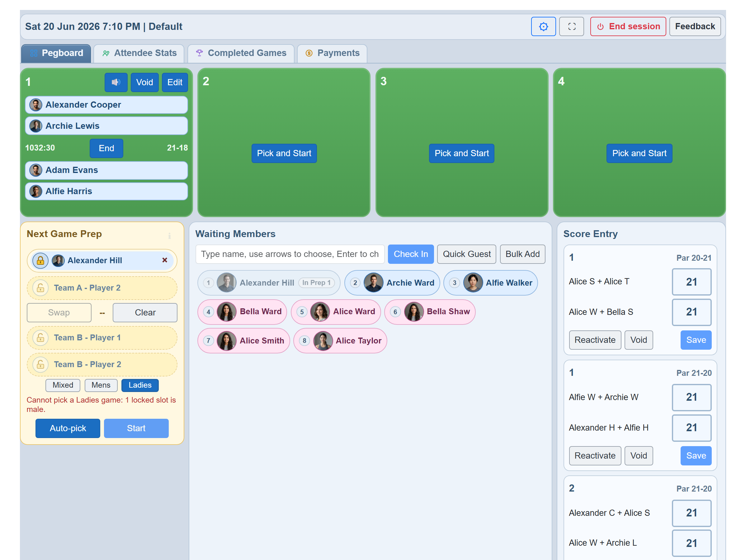This screenshot has height=560, width=741.
Task: Click the court 1 score 21-18
Action: click(x=177, y=148)
